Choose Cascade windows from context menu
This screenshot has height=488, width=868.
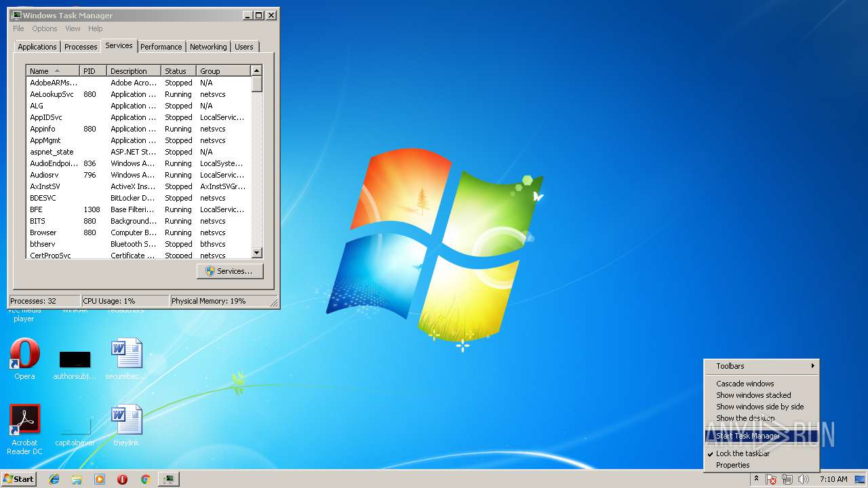click(762, 384)
